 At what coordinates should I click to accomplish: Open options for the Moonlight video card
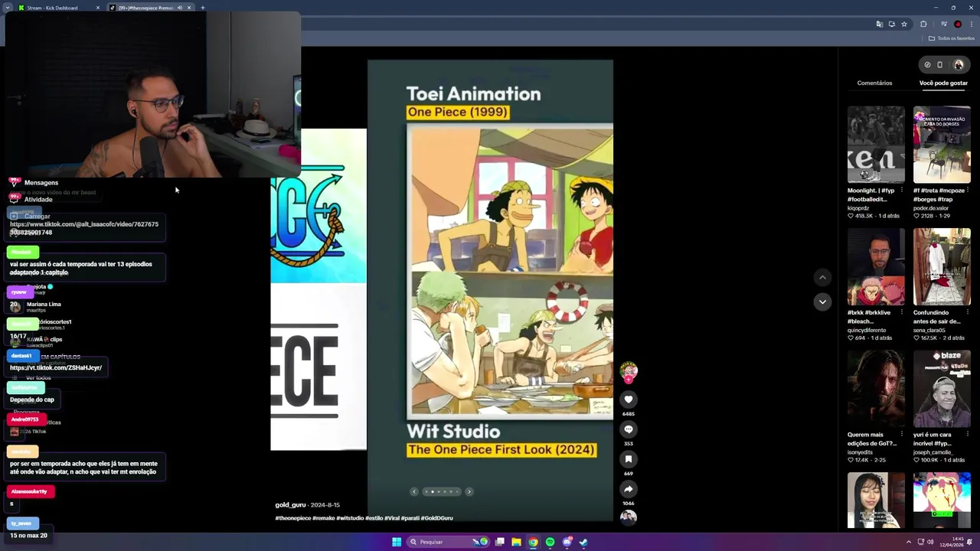(901, 191)
